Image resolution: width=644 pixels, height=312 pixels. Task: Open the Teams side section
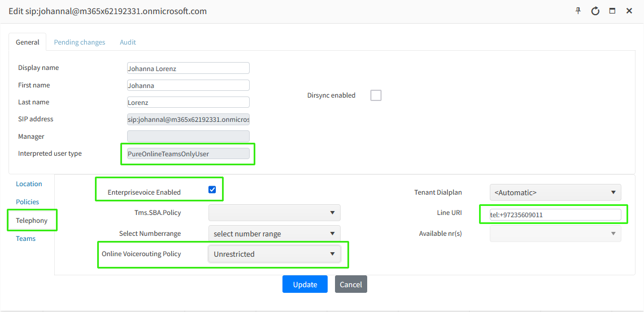25,239
